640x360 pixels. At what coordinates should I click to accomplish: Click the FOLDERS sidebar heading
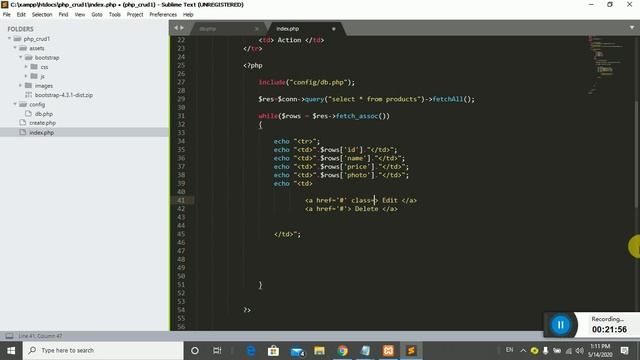click(x=20, y=29)
